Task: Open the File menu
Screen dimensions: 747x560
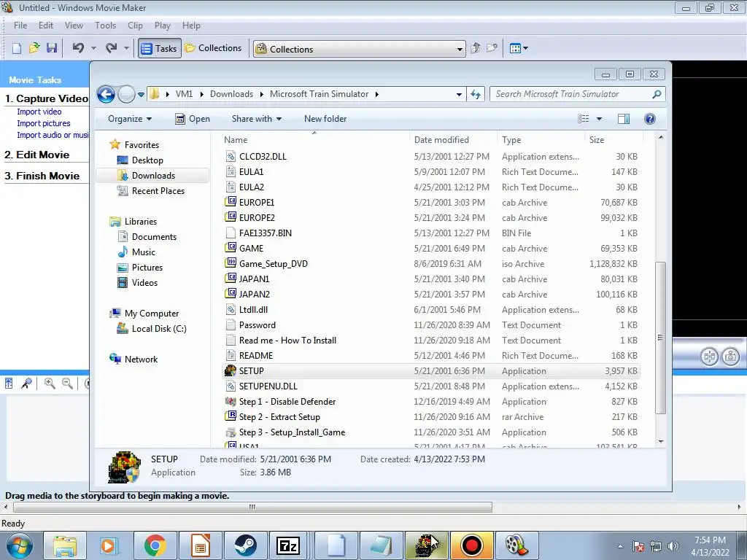Action: tap(20, 26)
